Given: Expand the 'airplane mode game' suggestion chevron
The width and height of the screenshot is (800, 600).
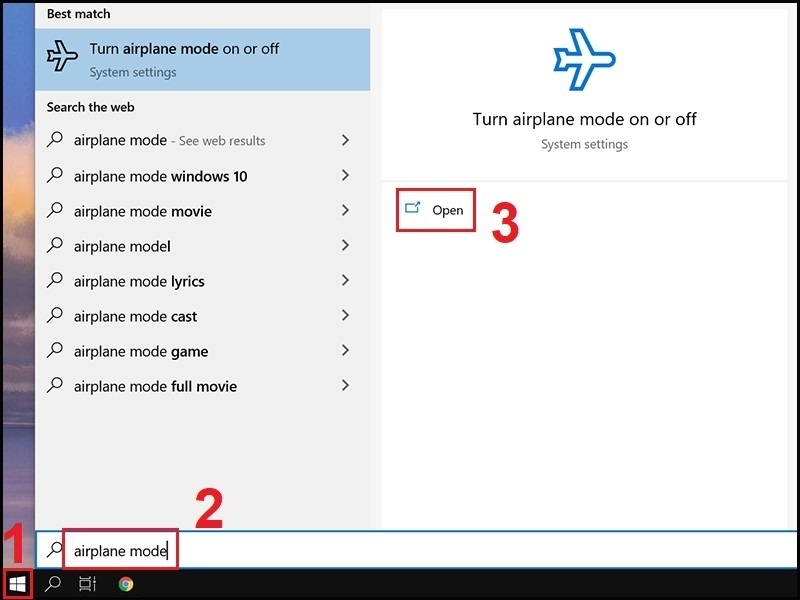Looking at the screenshot, I should pyautogui.click(x=345, y=351).
